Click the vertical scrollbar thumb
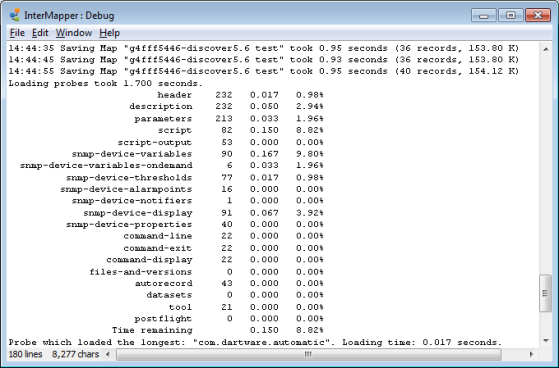Screen dimensions: 559x368 click(x=545, y=293)
